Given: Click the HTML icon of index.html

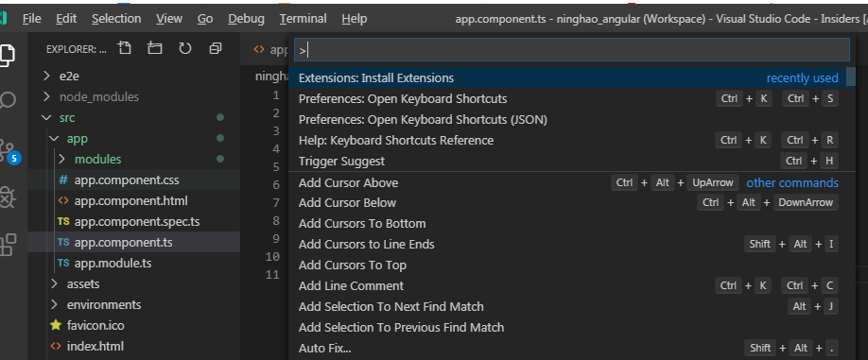Looking at the screenshot, I should (56, 346).
